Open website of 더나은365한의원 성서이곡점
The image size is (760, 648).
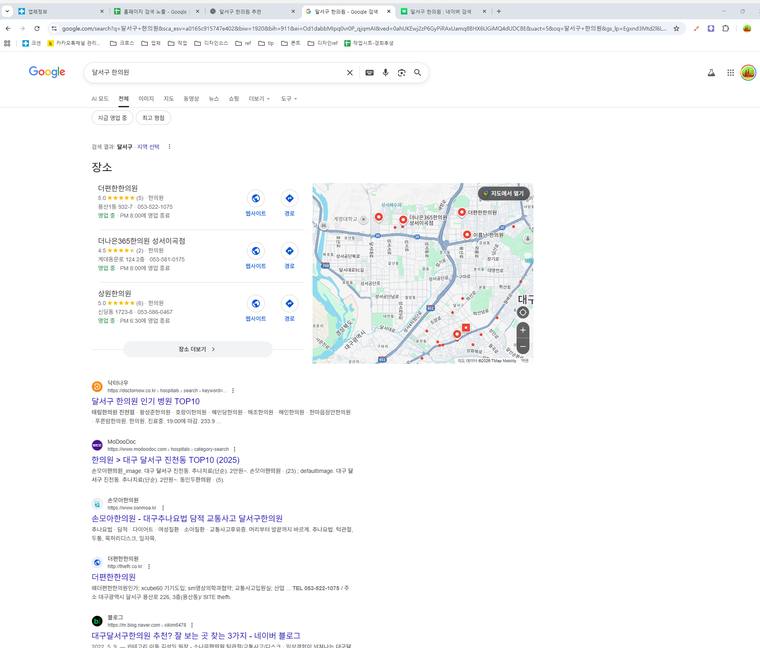pyautogui.click(x=255, y=256)
